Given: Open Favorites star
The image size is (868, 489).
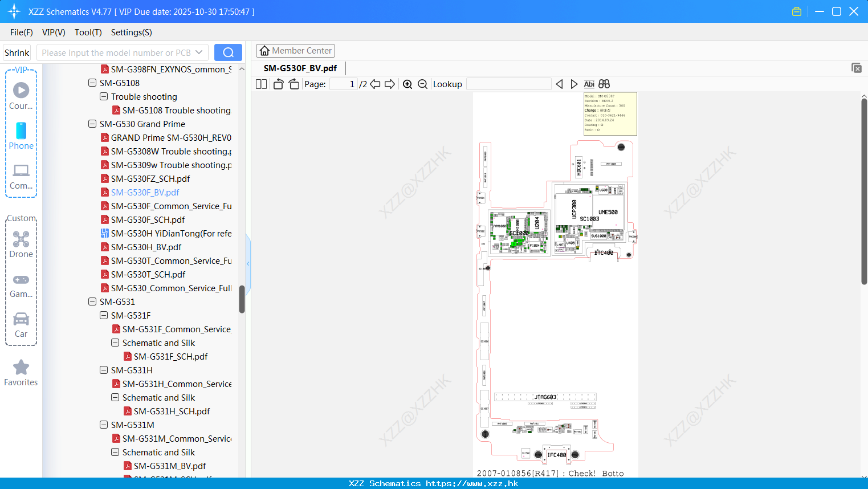Looking at the screenshot, I should point(21,373).
